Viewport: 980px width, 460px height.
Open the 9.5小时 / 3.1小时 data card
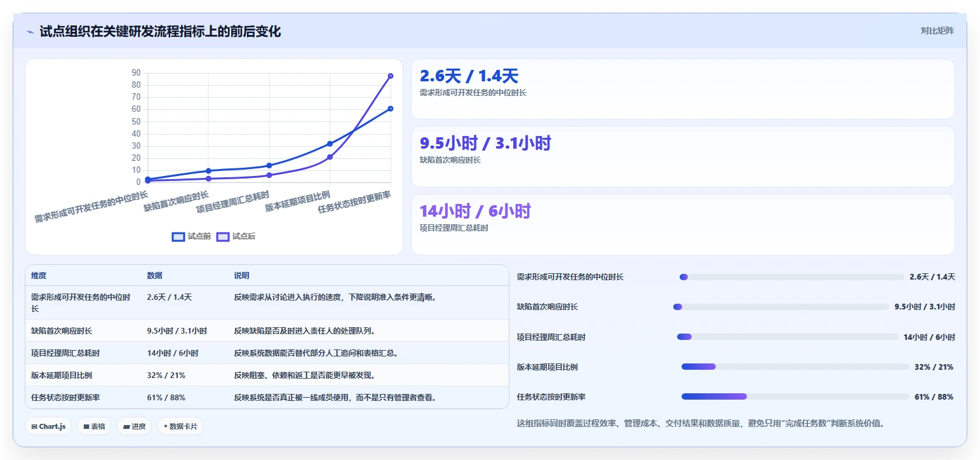(x=683, y=156)
